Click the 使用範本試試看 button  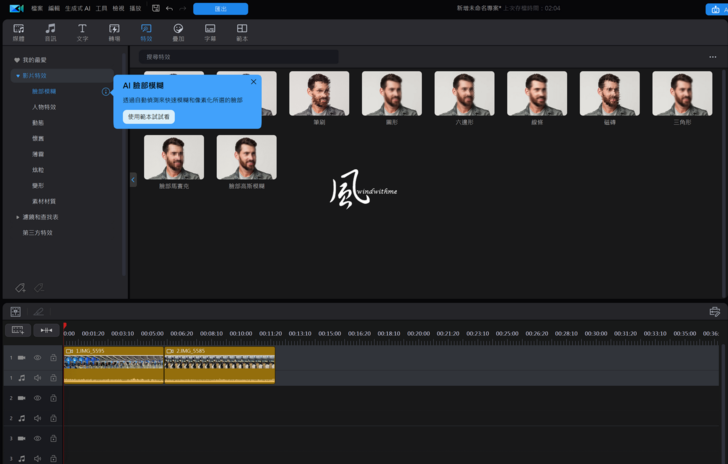(x=149, y=117)
